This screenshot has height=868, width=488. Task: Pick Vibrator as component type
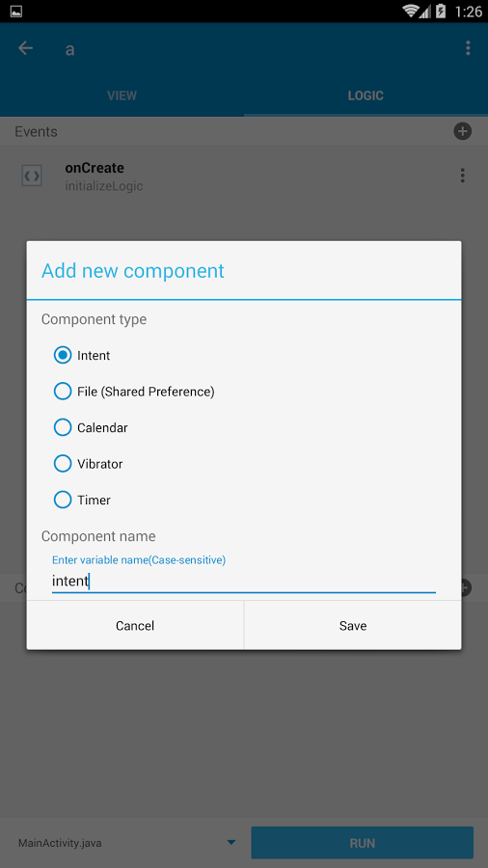click(x=63, y=463)
